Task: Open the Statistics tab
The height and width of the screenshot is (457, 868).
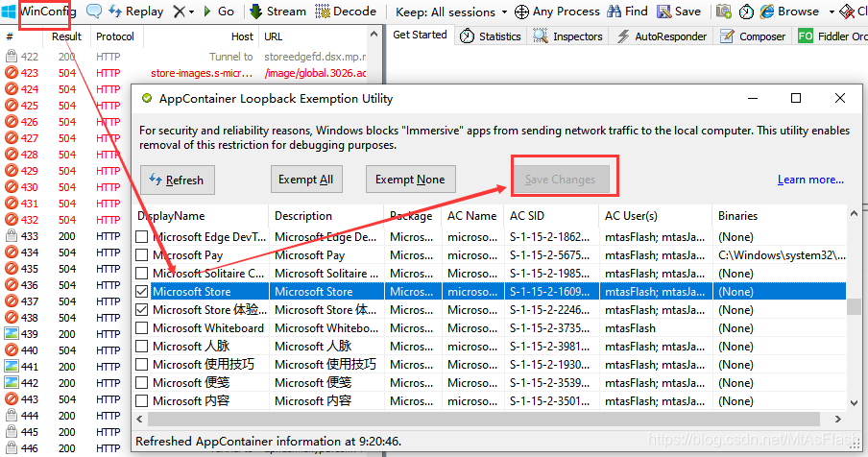Action: (491, 36)
